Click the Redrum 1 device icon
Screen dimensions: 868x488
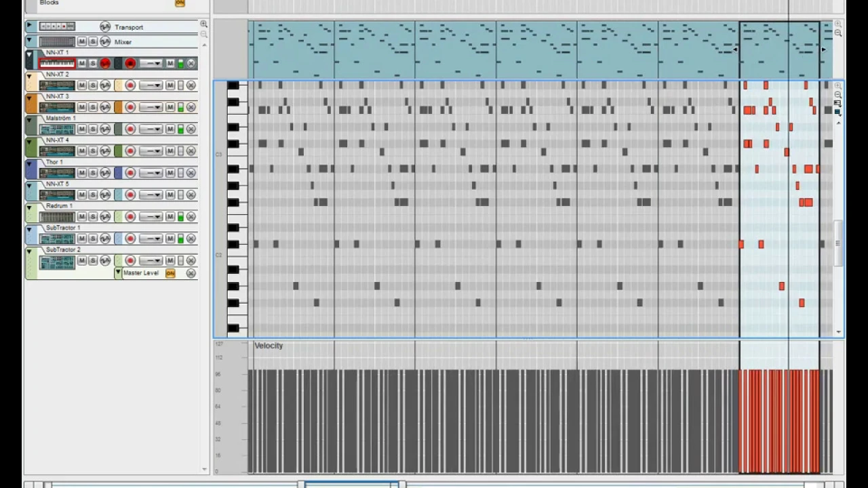[x=57, y=217]
